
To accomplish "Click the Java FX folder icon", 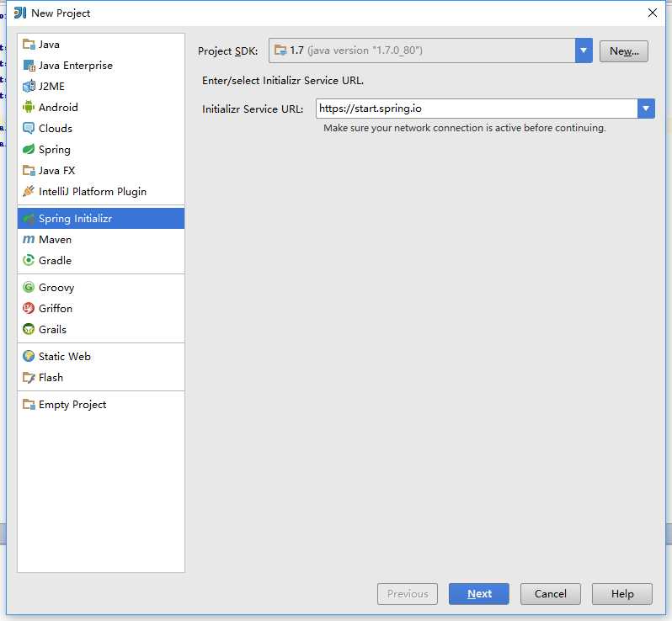I will (x=29, y=170).
